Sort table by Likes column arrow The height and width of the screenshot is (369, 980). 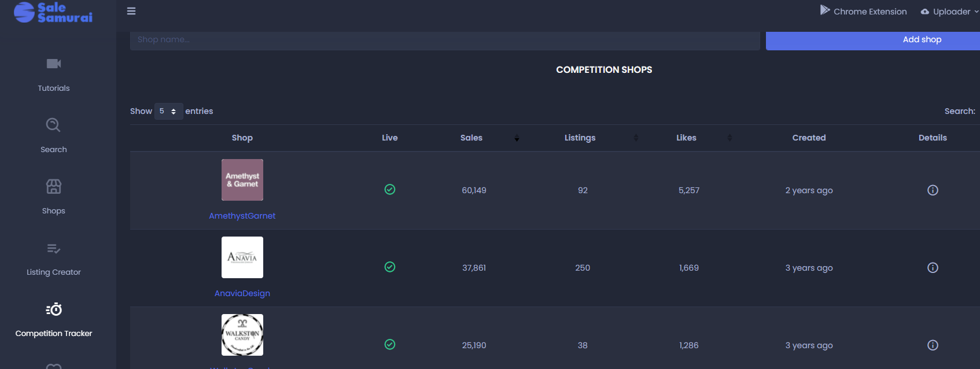click(x=730, y=138)
